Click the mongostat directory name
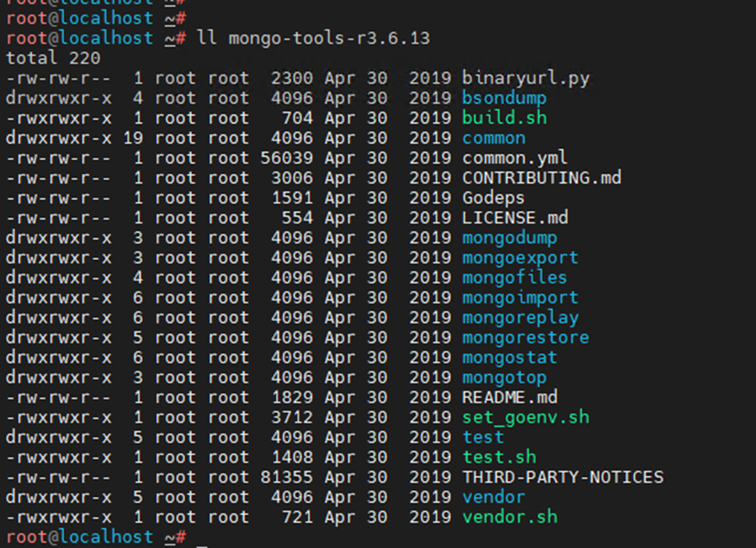The width and height of the screenshot is (756, 548). [x=509, y=358]
